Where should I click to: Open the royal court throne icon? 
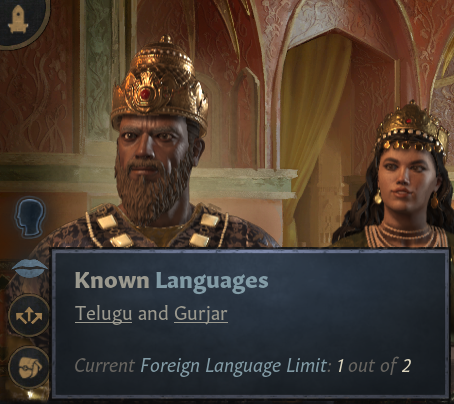tap(18, 19)
